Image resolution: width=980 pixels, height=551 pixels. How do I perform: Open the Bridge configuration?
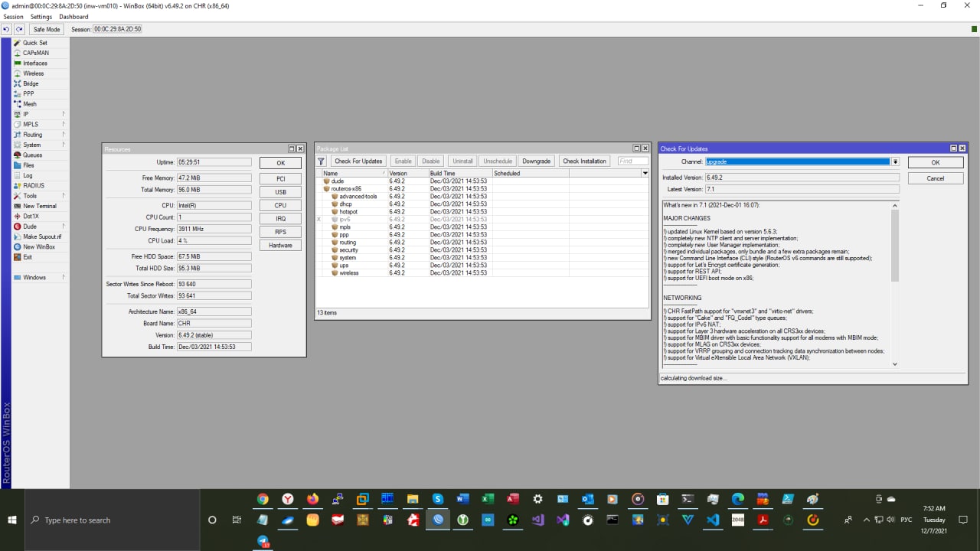pyautogui.click(x=31, y=83)
